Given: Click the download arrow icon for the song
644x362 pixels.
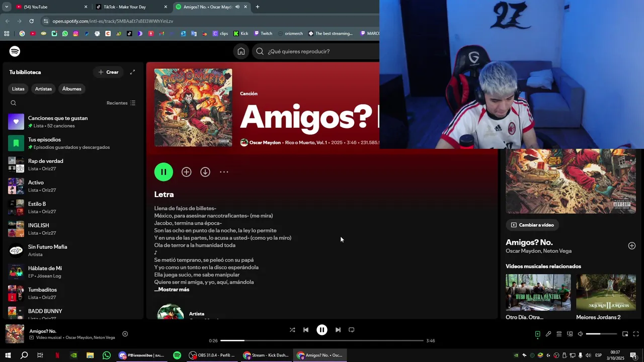Looking at the screenshot, I should (205, 172).
